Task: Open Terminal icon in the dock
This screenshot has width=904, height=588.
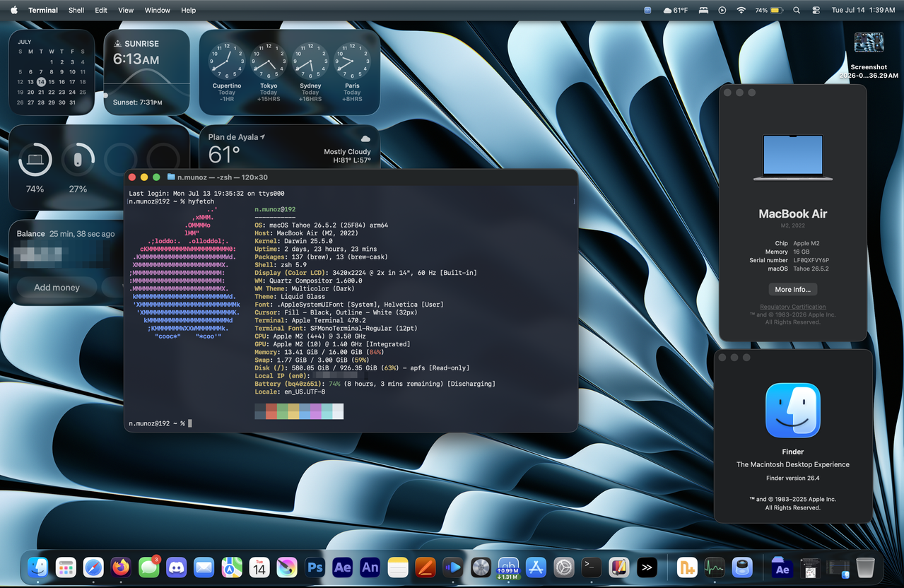Action: [592, 567]
